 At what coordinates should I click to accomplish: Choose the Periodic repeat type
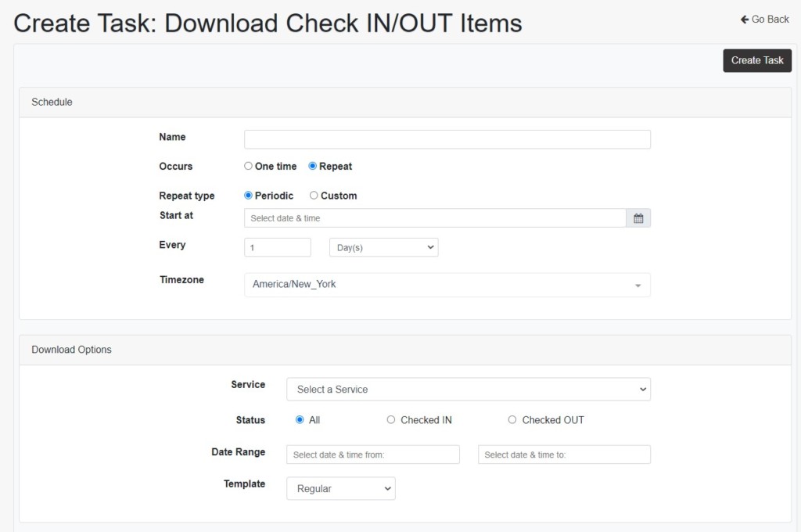pos(248,196)
